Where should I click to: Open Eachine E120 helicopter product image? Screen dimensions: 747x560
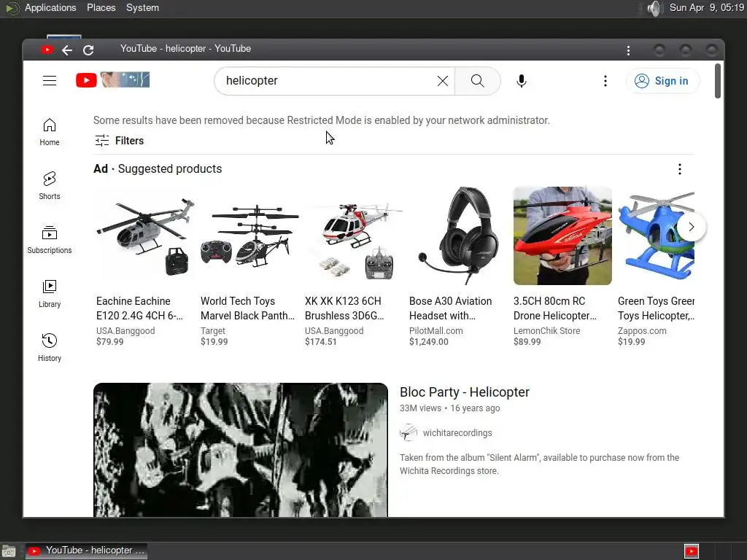coord(145,236)
